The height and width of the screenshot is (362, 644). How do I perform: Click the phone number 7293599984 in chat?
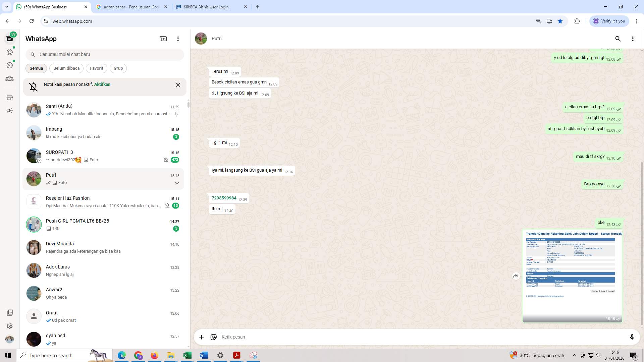[x=224, y=198]
